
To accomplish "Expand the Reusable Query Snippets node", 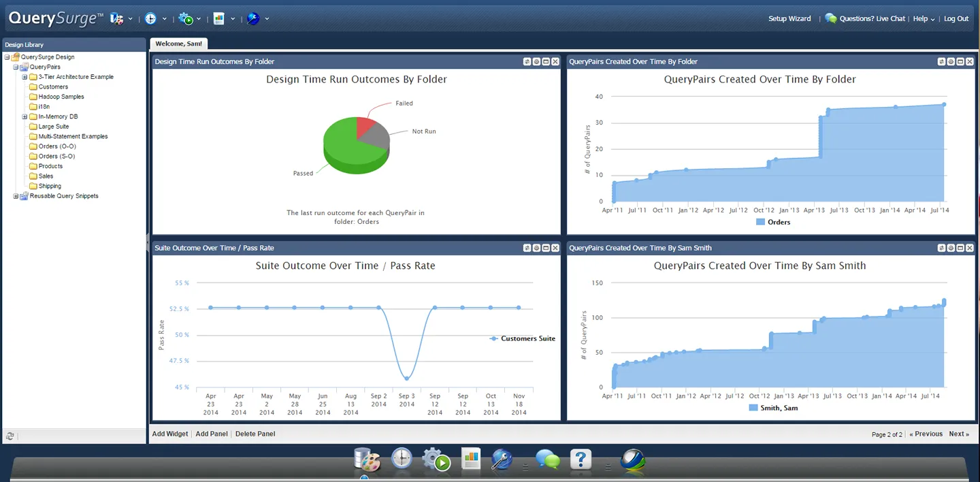I will pos(16,196).
